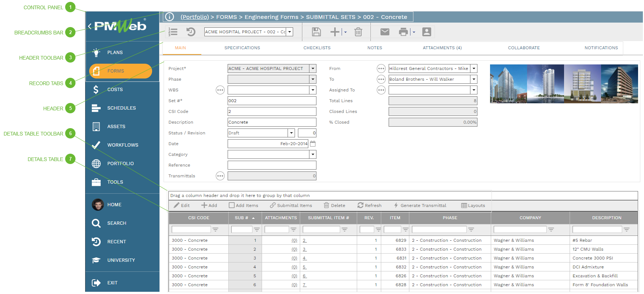
Task: Open Workflows in the control panel
Action: (122, 145)
